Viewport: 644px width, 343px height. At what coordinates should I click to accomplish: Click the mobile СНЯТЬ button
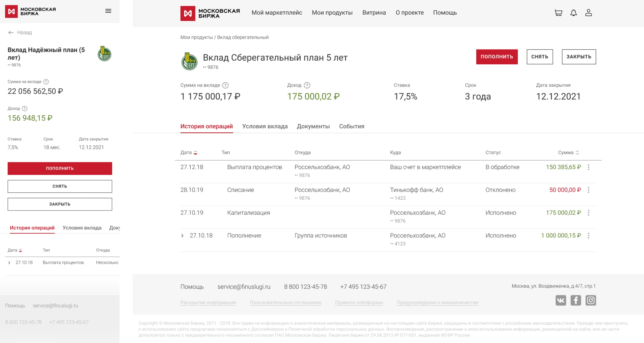click(x=60, y=186)
